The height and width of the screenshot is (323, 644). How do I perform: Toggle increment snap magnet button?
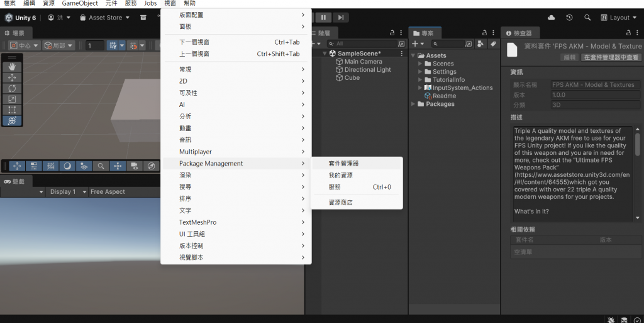pyautogui.click(x=133, y=45)
